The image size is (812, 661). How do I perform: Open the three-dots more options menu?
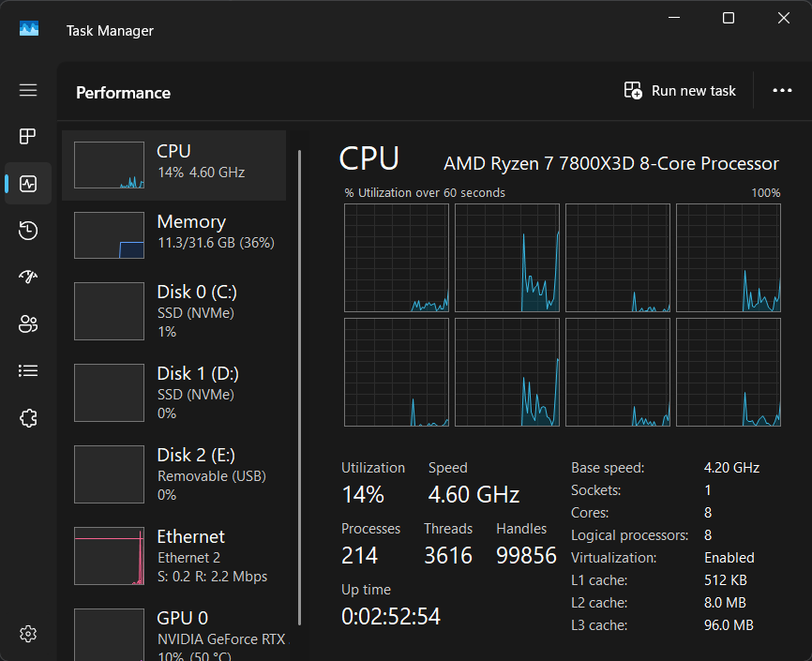782,91
